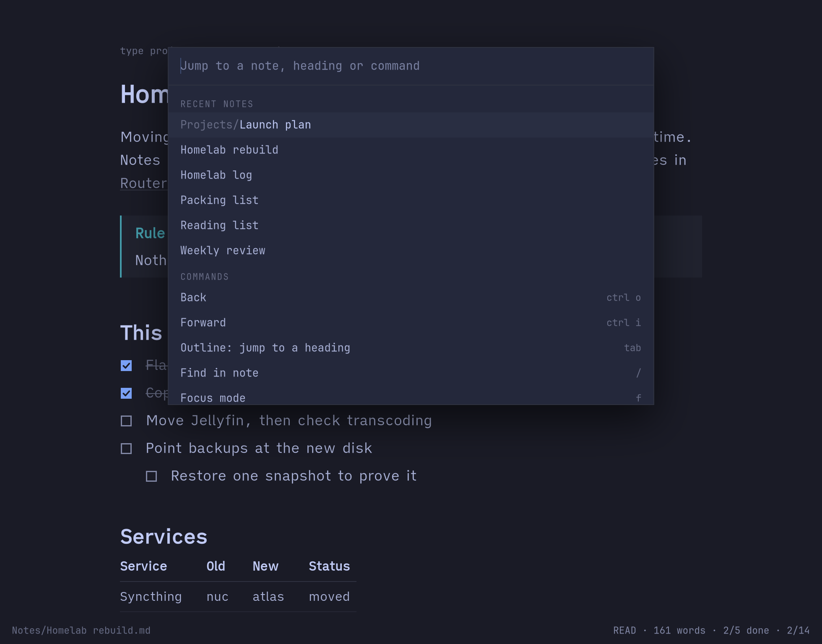Click Notes/Homelab rebuild.md path in status bar
The width and height of the screenshot is (822, 644).
pyautogui.click(x=81, y=631)
